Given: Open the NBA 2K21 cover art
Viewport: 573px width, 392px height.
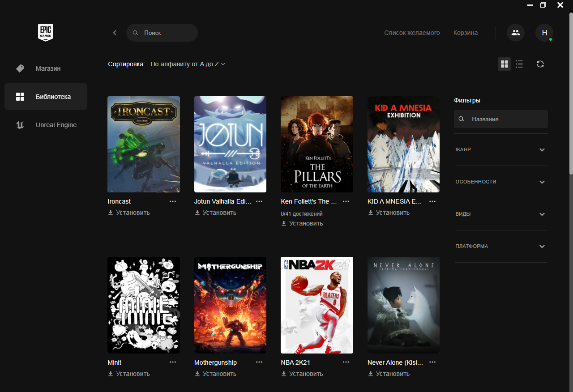Looking at the screenshot, I should 317,305.
